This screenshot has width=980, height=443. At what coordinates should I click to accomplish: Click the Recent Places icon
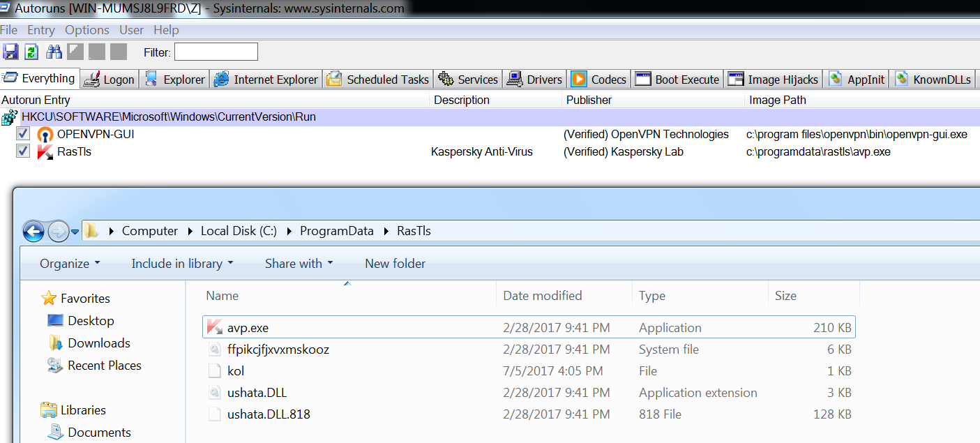(56, 366)
